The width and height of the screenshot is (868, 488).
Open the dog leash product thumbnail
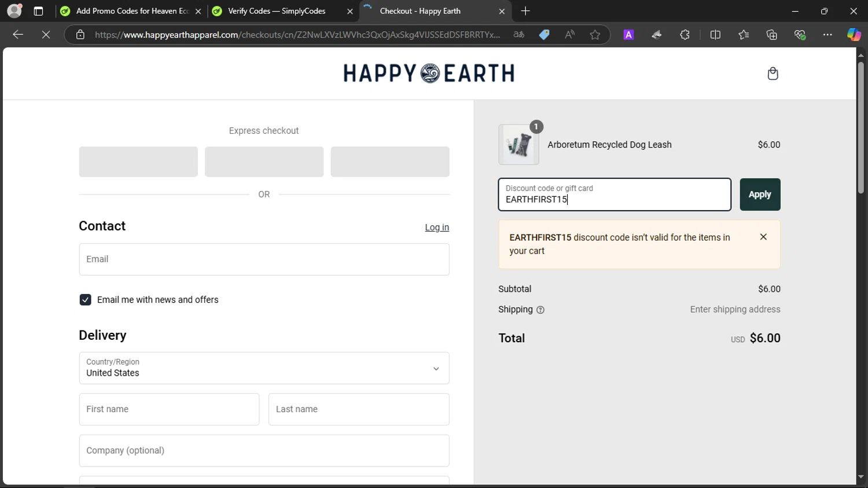click(518, 145)
